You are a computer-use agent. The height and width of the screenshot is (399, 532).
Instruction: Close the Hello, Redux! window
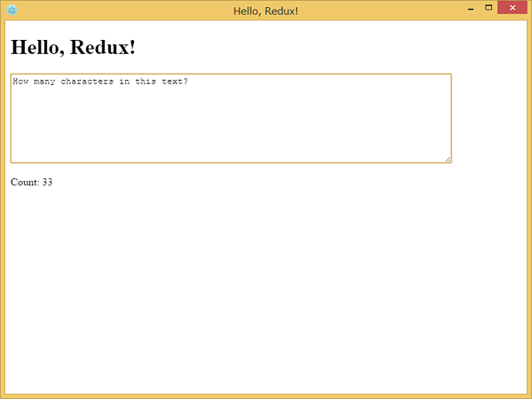click(x=512, y=7)
